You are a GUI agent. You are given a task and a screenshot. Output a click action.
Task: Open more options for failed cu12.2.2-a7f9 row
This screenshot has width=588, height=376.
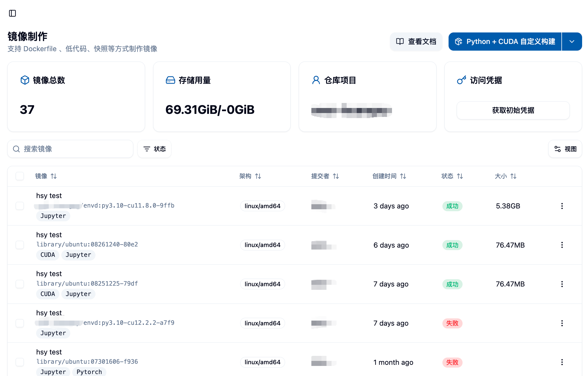point(562,323)
